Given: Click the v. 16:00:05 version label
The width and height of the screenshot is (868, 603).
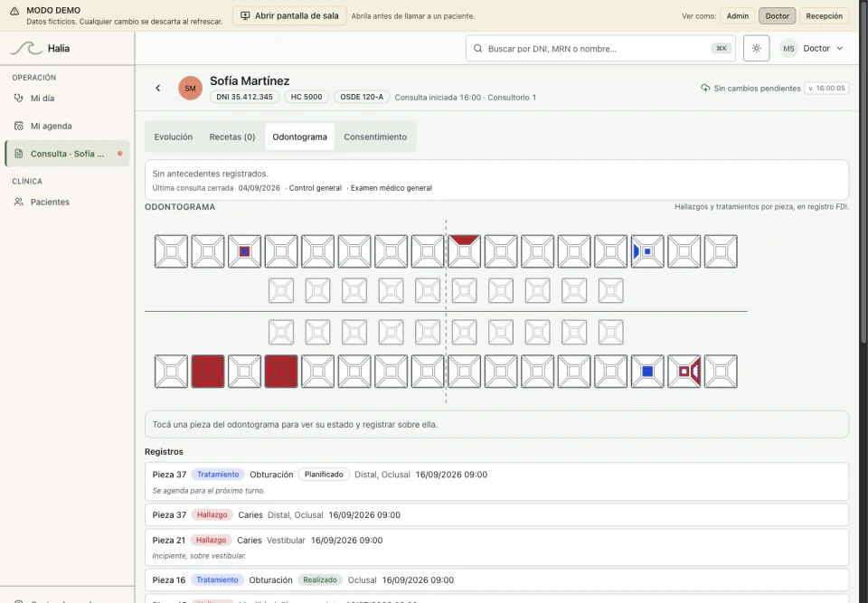Looking at the screenshot, I should click(826, 88).
